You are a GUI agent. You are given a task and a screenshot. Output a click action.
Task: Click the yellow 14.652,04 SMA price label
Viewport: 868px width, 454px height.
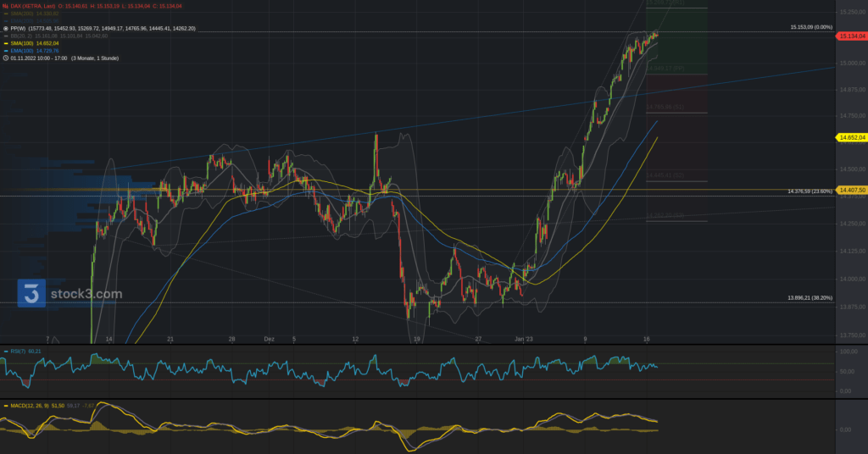[851, 137]
